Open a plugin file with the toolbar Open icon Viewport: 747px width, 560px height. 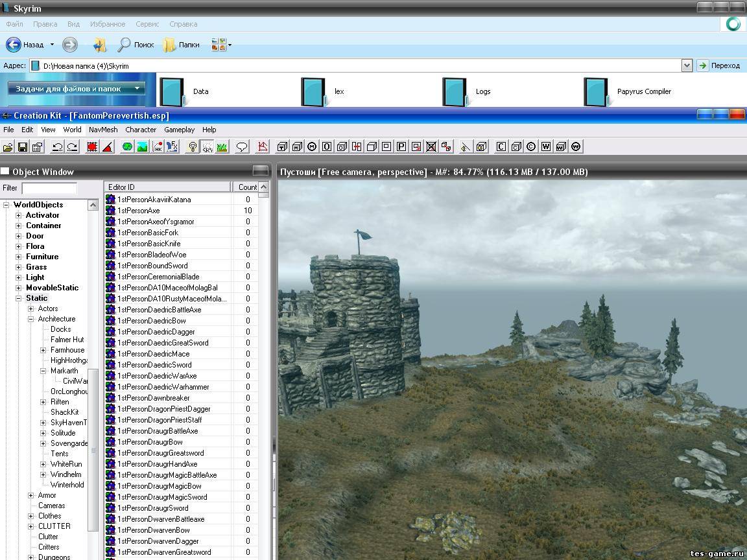[x=8, y=147]
